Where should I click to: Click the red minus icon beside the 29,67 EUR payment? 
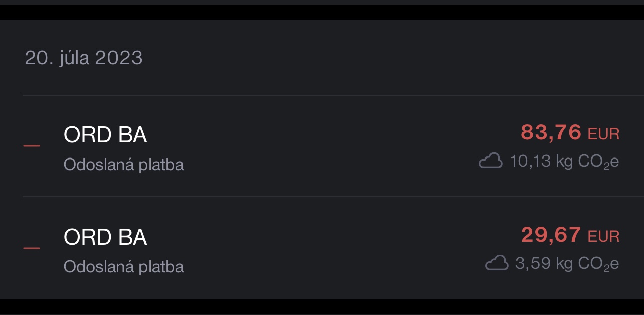point(32,248)
